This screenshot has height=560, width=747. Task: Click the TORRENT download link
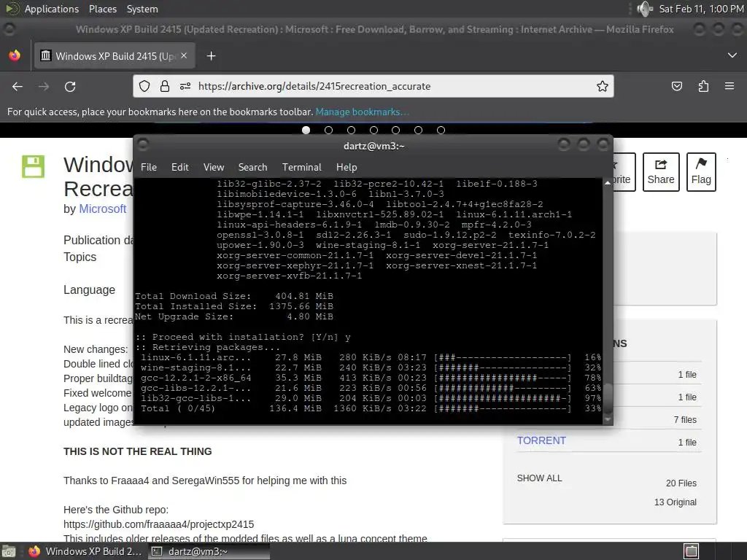pos(541,440)
